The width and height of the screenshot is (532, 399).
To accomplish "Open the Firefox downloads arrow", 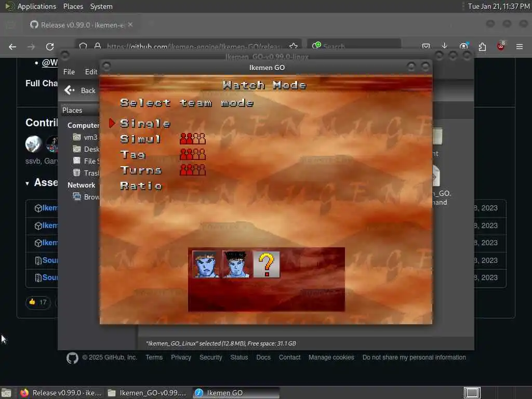I will pyautogui.click(x=445, y=46).
